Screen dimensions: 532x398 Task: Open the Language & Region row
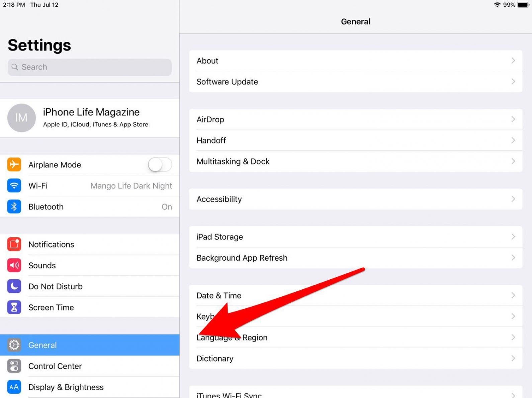click(356, 338)
